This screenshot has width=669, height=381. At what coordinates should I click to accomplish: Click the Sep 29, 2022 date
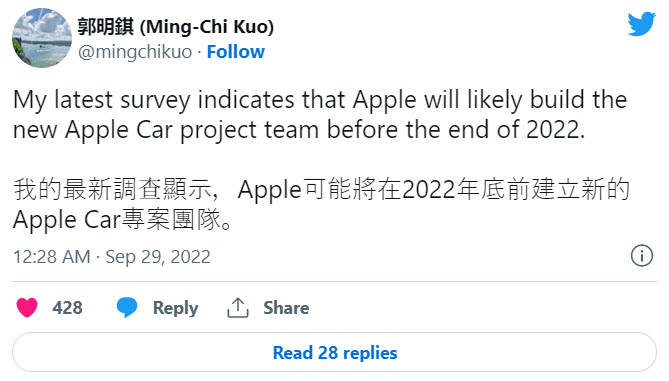[158, 257]
